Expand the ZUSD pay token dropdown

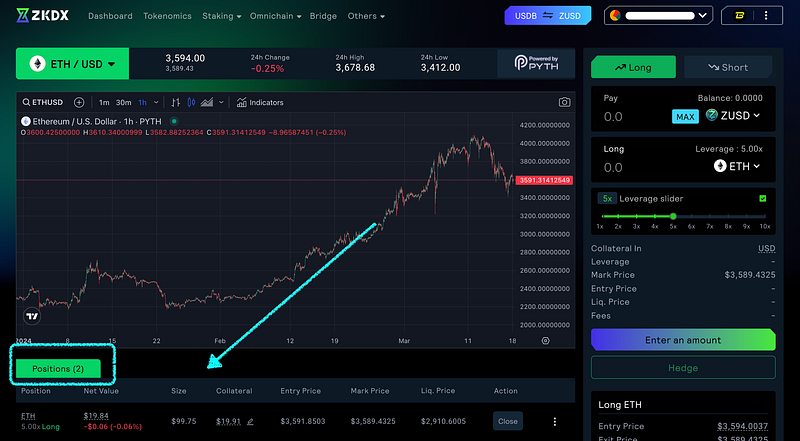(x=732, y=116)
